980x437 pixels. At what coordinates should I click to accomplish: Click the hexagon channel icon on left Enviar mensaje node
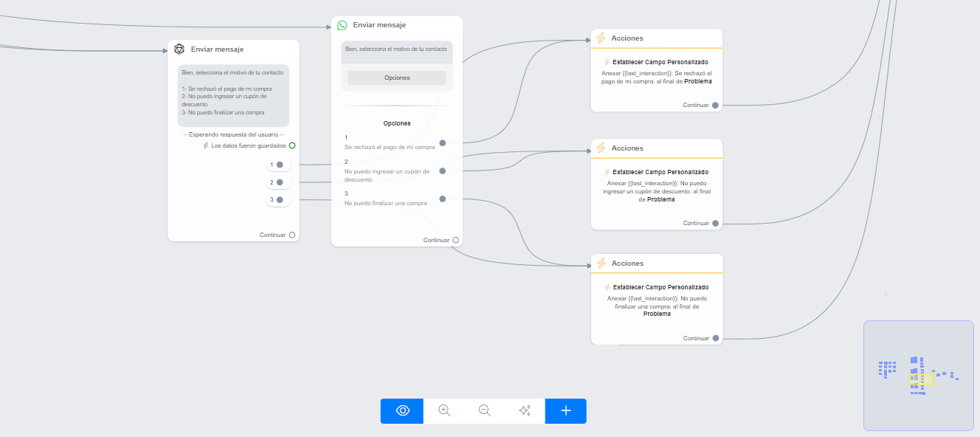point(179,49)
